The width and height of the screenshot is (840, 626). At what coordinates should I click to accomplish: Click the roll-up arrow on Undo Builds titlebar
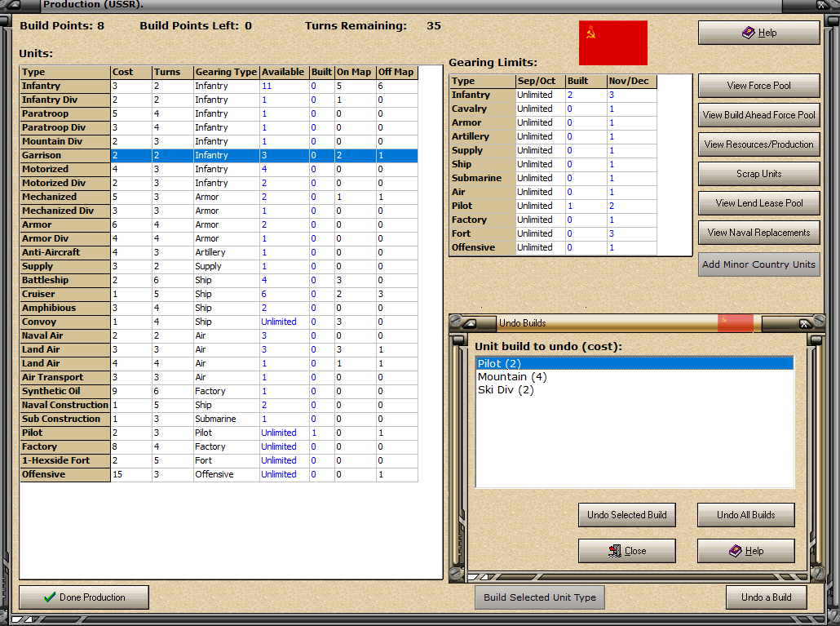[x=470, y=323]
